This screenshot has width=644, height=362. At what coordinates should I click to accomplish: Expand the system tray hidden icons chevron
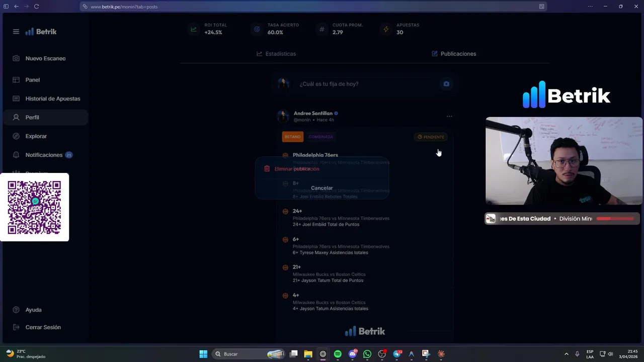tap(566, 354)
